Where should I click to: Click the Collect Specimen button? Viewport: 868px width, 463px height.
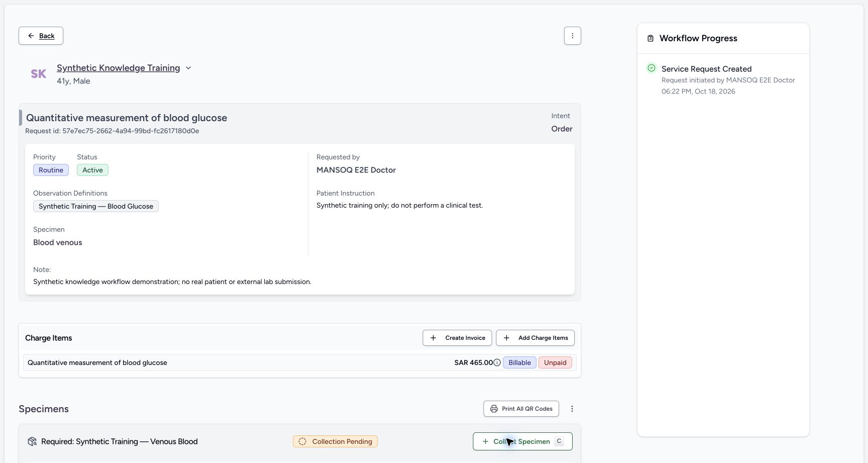[x=522, y=441]
